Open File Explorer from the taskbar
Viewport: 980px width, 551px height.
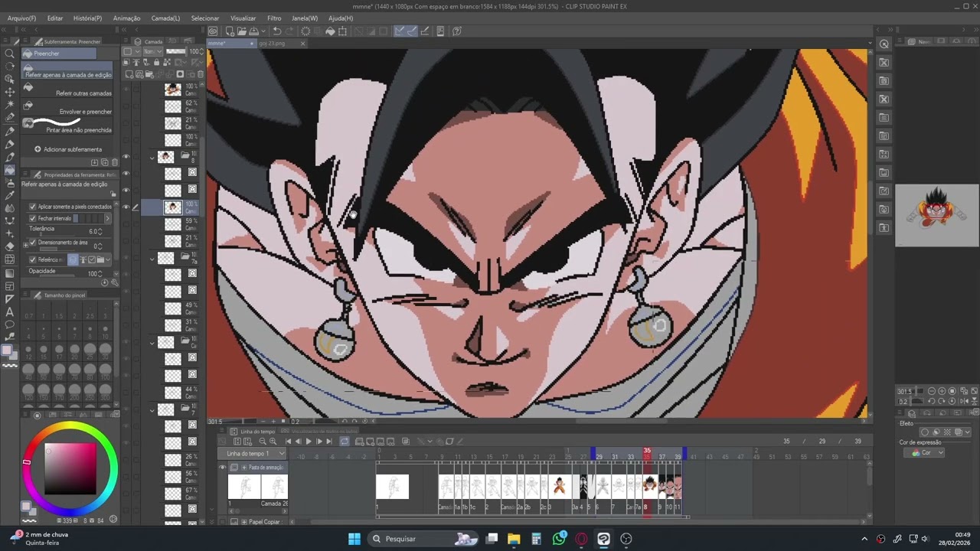pos(514,539)
